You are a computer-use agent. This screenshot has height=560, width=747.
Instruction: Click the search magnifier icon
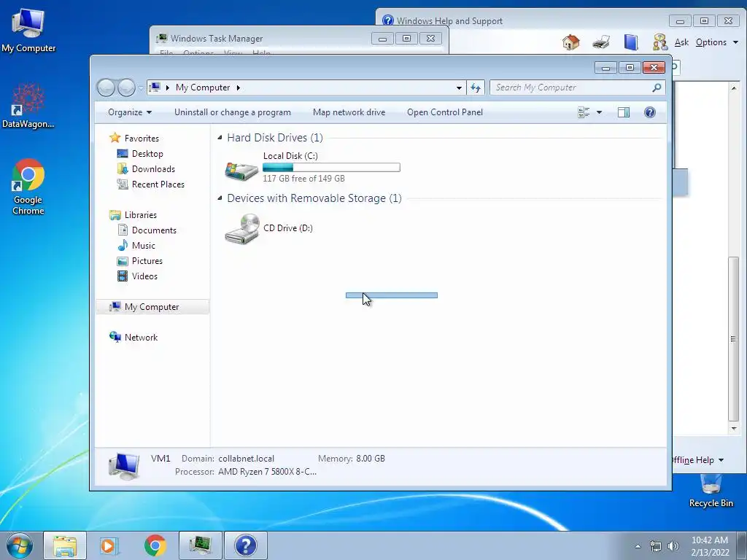[657, 87]
